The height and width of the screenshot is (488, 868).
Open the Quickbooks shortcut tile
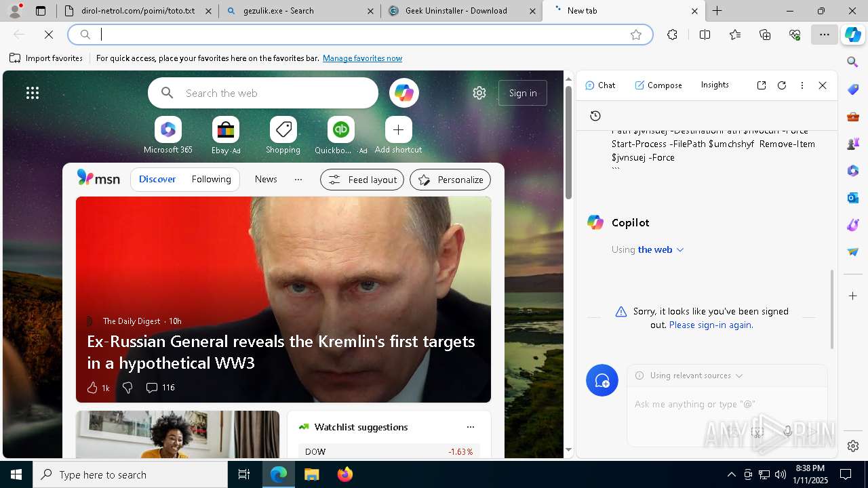coord(341,136)
